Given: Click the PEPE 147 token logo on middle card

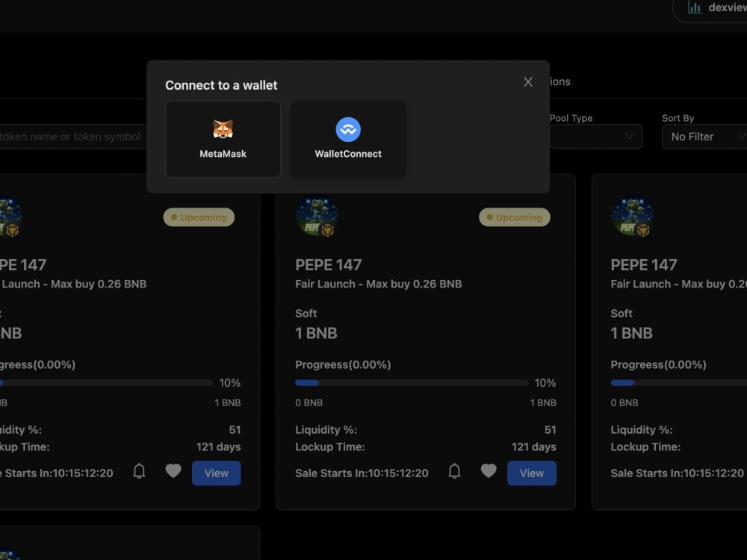Looking at the screenshot, I should point(317,217).
